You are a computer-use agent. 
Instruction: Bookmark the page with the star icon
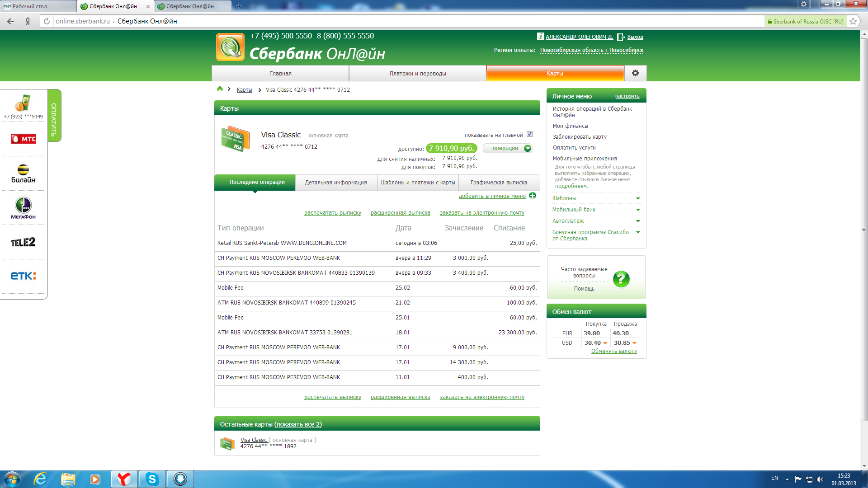[853, 21]
